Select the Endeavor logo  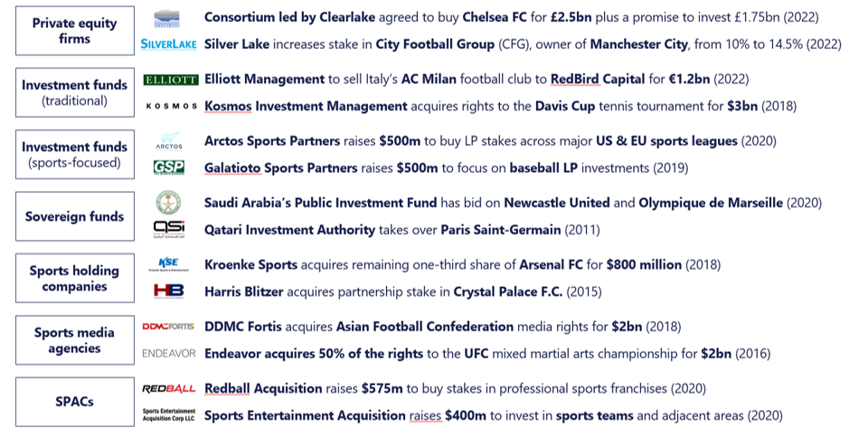click(x=169, y=353)
